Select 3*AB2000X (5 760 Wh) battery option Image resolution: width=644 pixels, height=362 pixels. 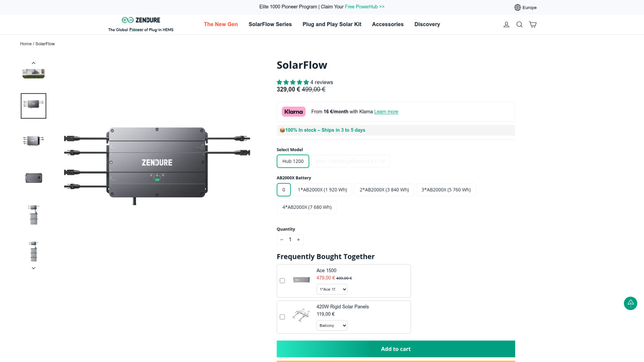(x=446, y=190)
